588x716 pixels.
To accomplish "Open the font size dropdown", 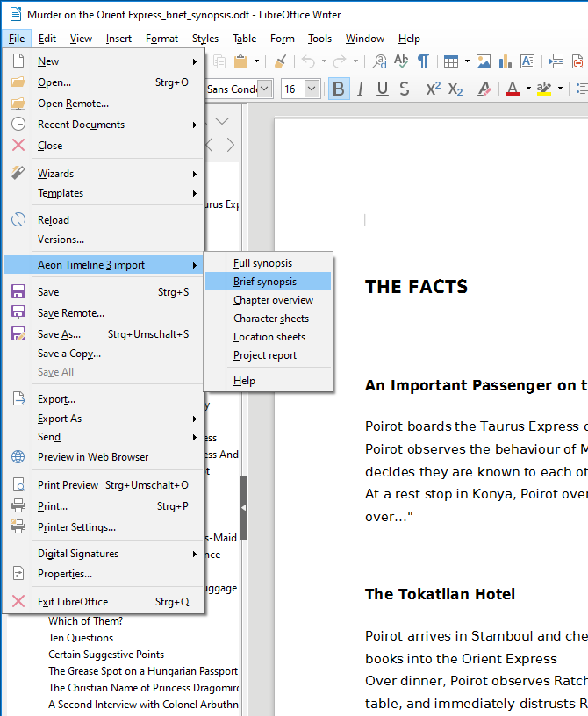I will tap(312, 89).
